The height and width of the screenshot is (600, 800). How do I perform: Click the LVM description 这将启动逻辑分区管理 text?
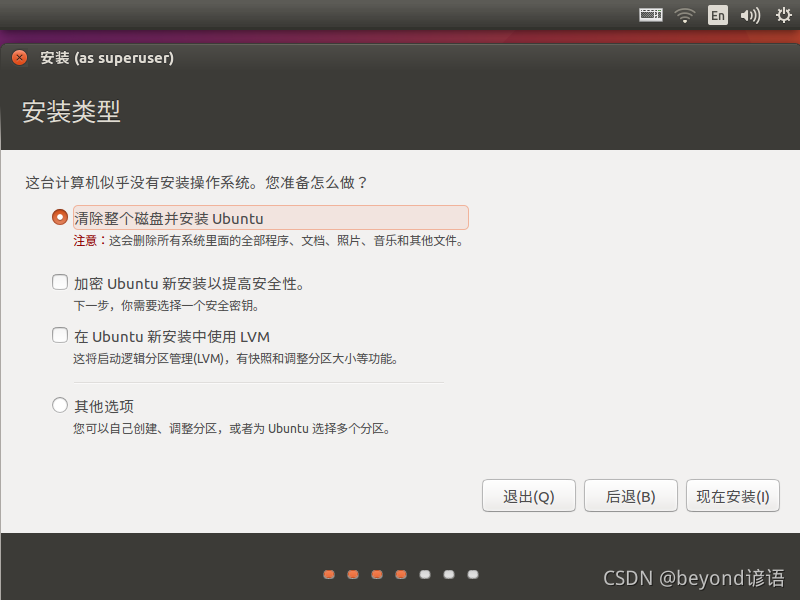click(236, 359)
